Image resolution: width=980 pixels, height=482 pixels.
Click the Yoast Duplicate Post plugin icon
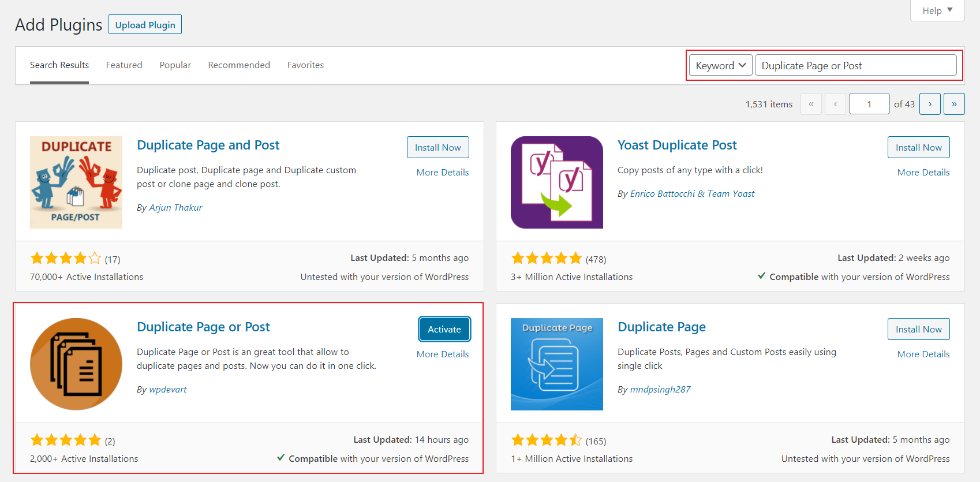tap(557, 182)
